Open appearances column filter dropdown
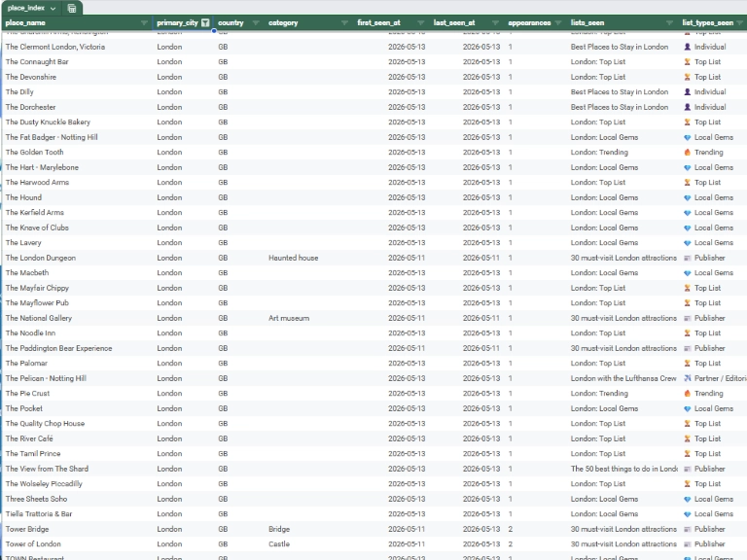 (558, 23)
